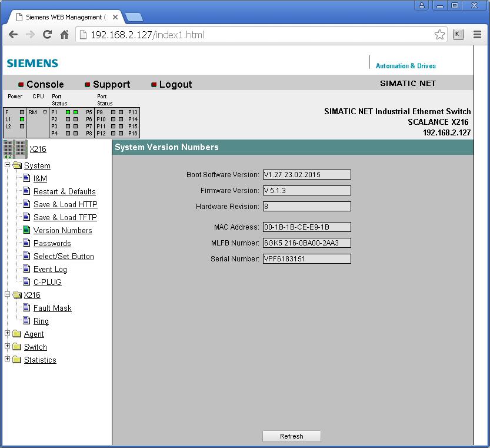490x448 pixels.
Task: Open the Chrome menu hamburger icon
Action: [477, 35]
